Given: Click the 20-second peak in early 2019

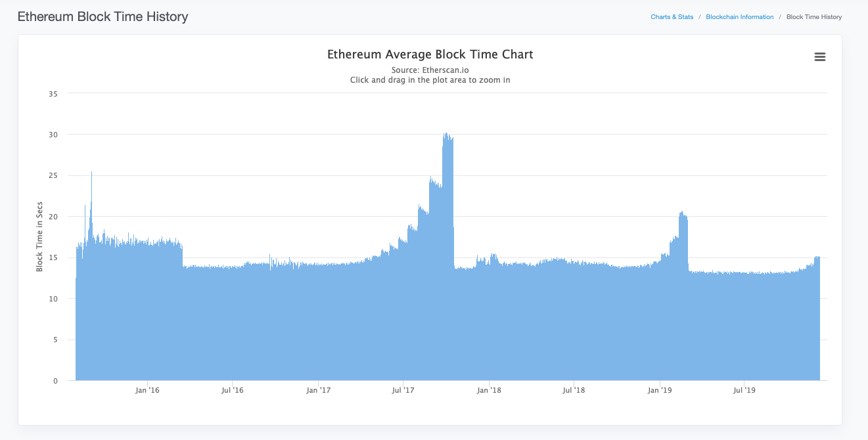Looking at the screenshot, I should coord(682,213).
